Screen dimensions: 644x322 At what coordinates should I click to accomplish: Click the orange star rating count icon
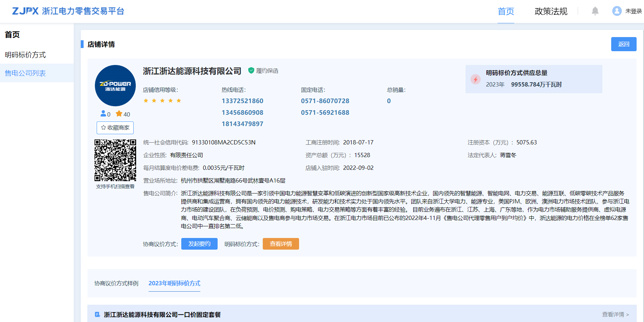(x=119, y=114)
